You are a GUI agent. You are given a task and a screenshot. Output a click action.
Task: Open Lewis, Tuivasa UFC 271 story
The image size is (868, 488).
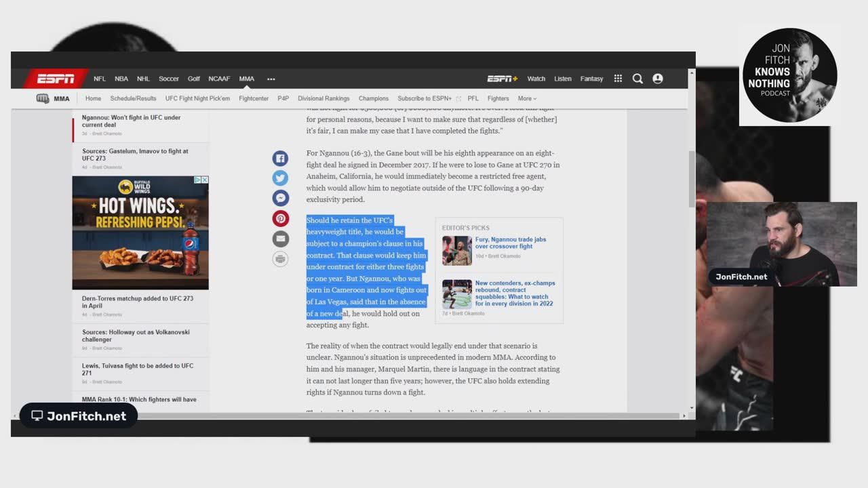pos(138,369)
